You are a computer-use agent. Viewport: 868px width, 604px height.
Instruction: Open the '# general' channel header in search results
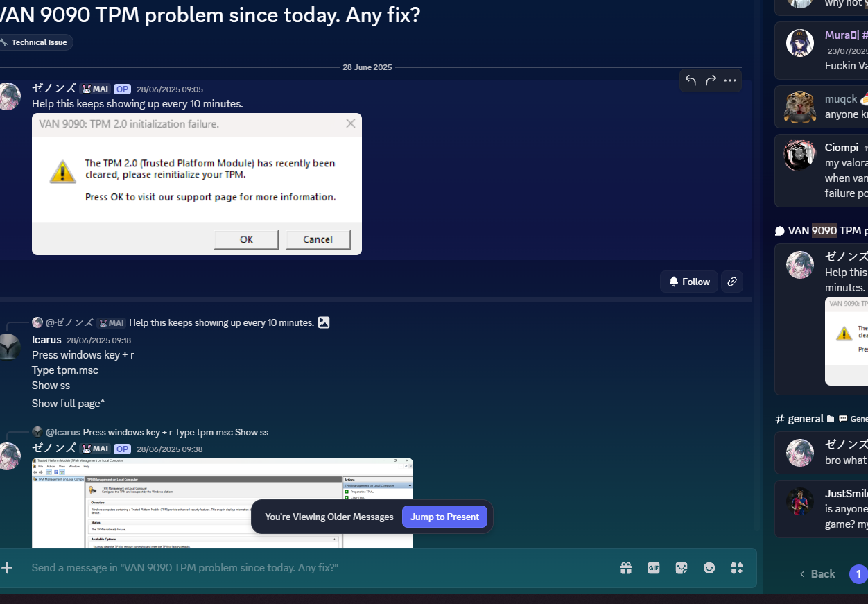tap(822, 418)
